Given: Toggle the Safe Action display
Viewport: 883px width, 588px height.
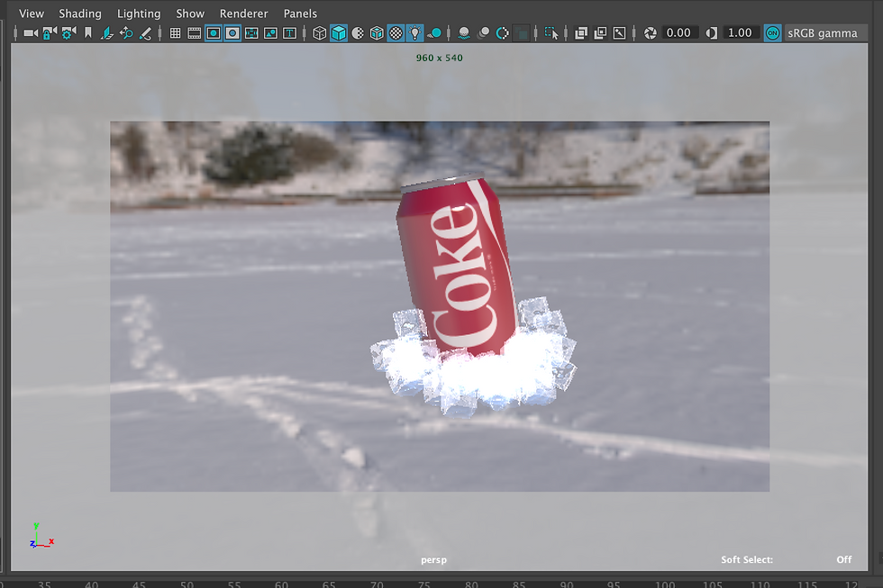Looking at the screenshot, I should tap(271, 33).
